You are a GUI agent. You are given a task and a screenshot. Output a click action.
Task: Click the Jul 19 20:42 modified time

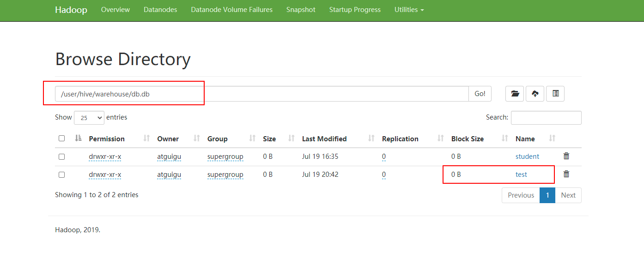(320, 175)
